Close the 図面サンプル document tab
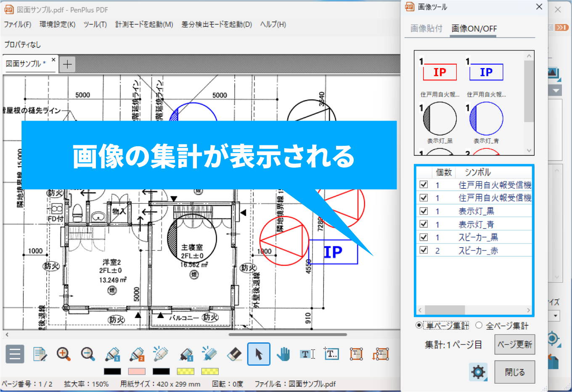Viewport: 572px width, 392px height. coord(53,60)
